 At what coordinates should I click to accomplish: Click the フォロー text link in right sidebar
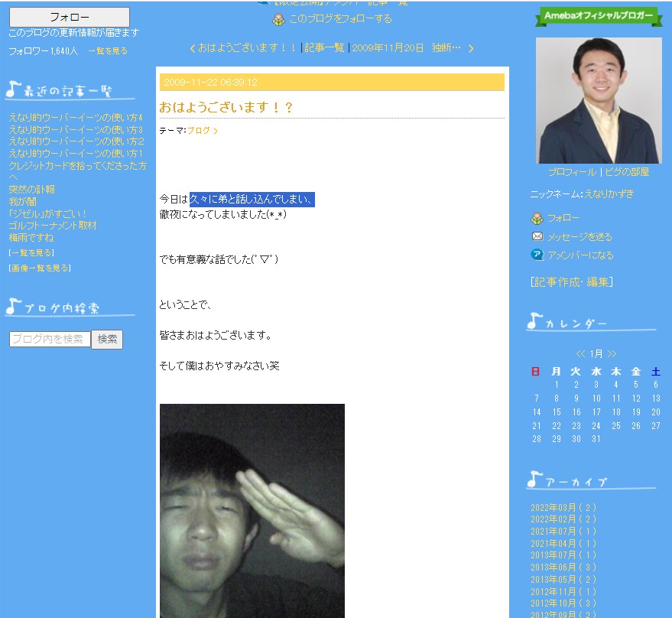563,218
